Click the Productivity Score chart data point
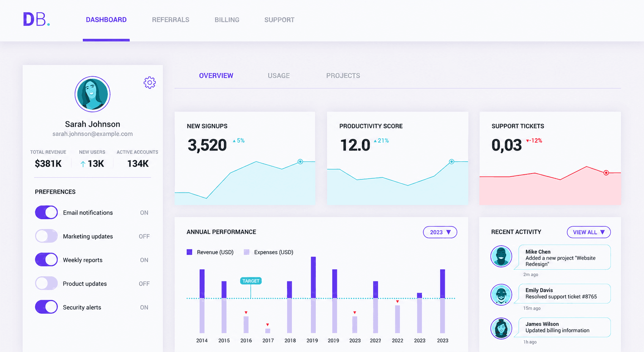 (452, 162)
